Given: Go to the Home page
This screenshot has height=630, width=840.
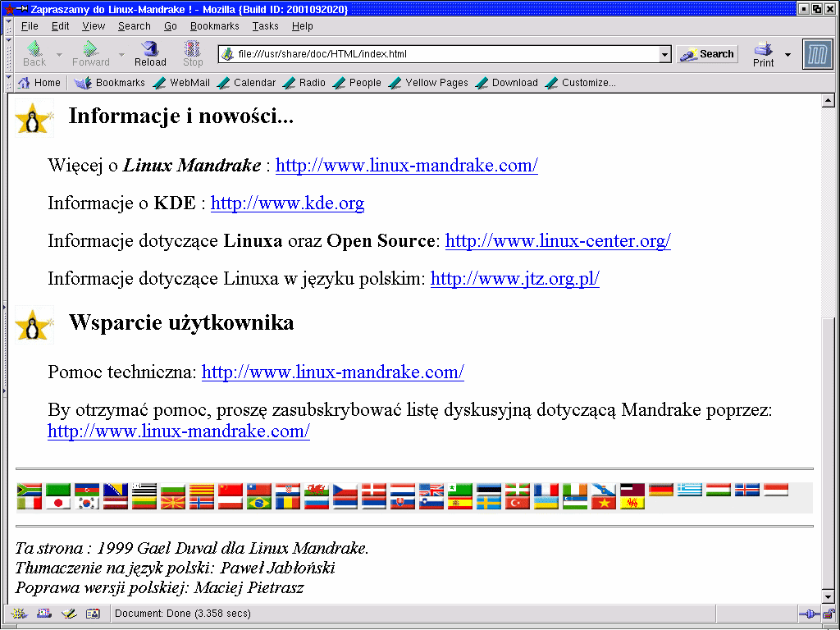Looking at the screenshot, I should tap(39, 83).
